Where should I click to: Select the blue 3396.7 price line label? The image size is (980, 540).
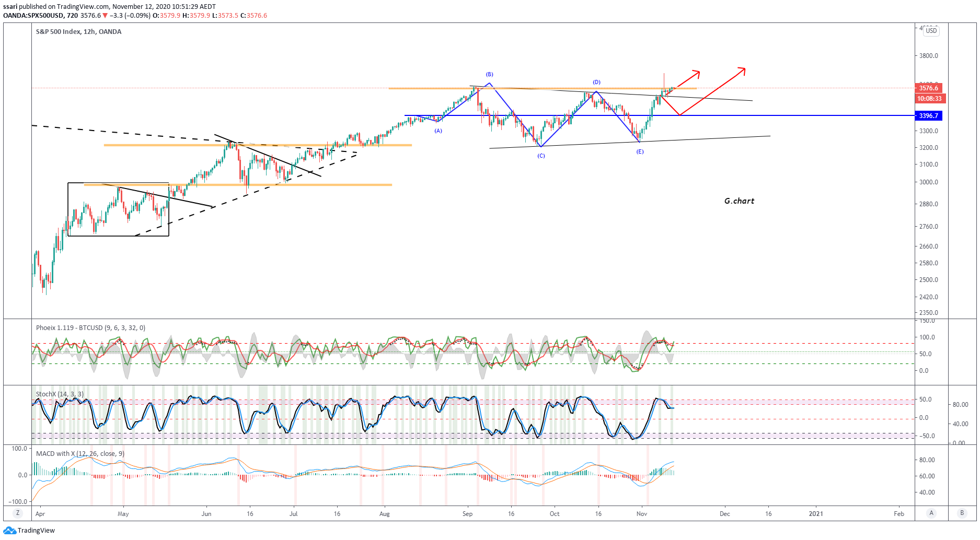pos(929,116)
